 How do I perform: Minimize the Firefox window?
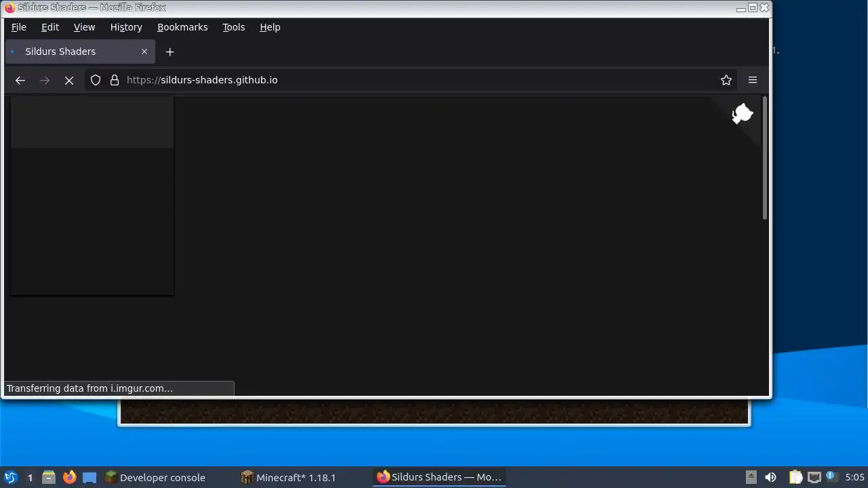pos(741,8)
